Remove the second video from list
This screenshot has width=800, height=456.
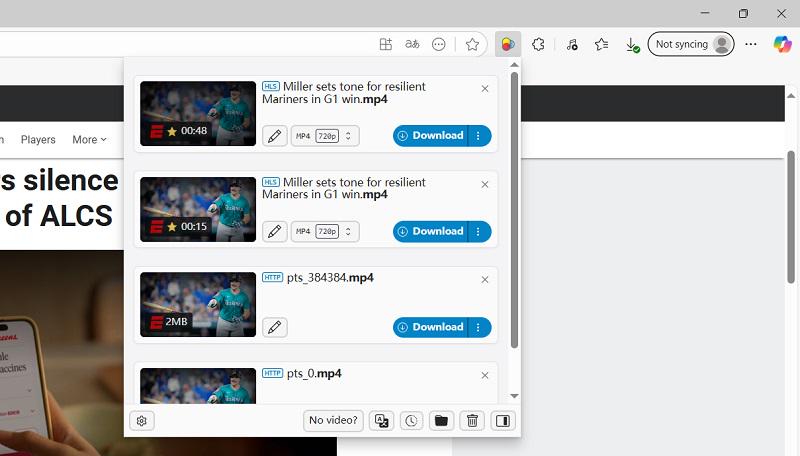point(485,184)
